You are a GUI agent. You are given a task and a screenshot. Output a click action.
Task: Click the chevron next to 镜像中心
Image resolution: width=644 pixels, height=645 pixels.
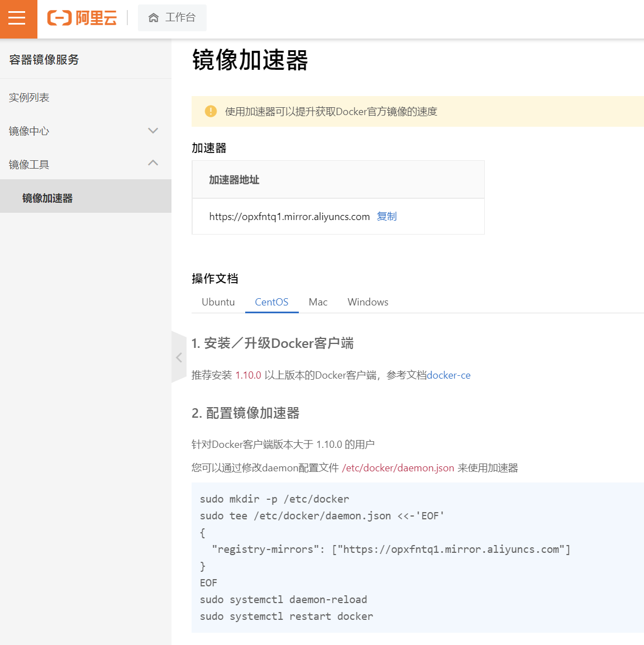click(153, 131)
